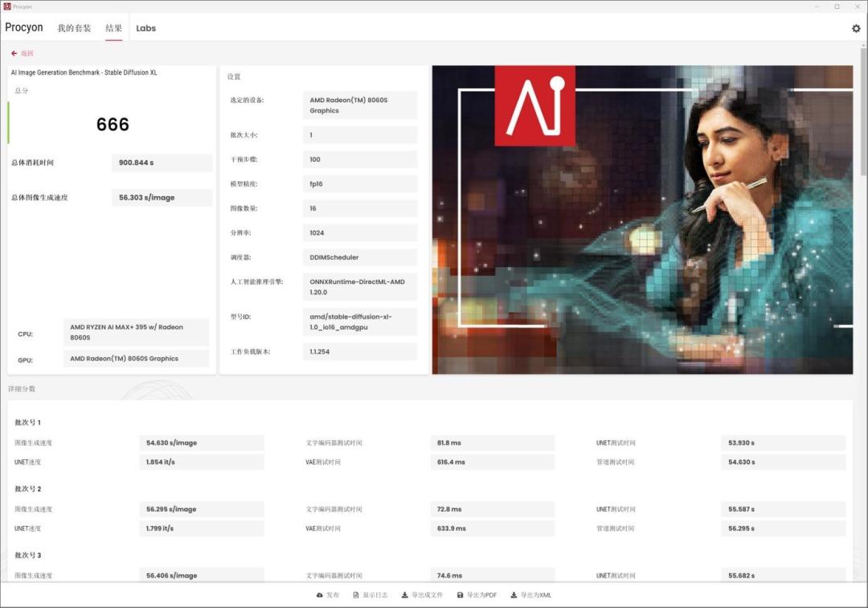Click the text encoder time '72.8 ms'
The image size is (868, 608).
click(x=493, y=509)
